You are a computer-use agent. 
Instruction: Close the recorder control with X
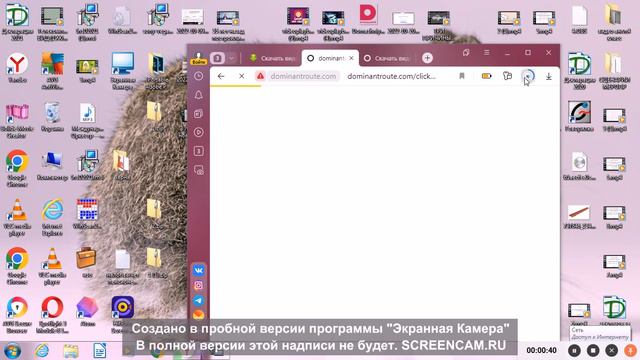point(611,350)
